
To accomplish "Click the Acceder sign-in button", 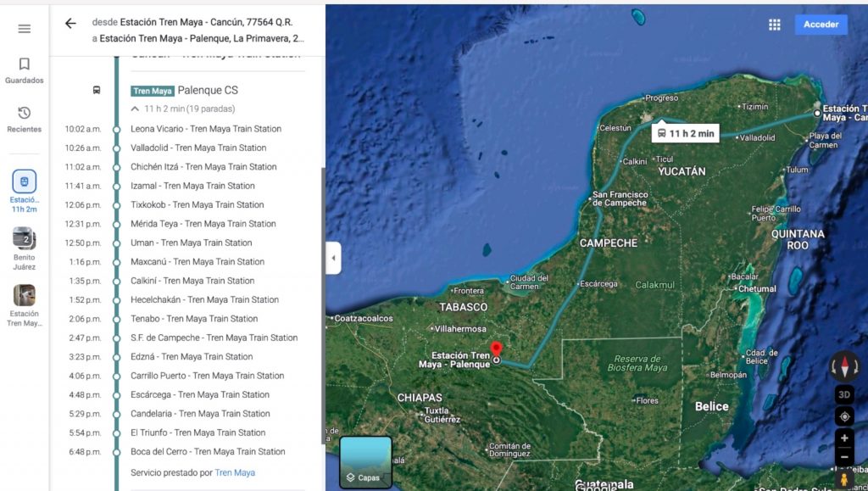I will pos(821,25).
